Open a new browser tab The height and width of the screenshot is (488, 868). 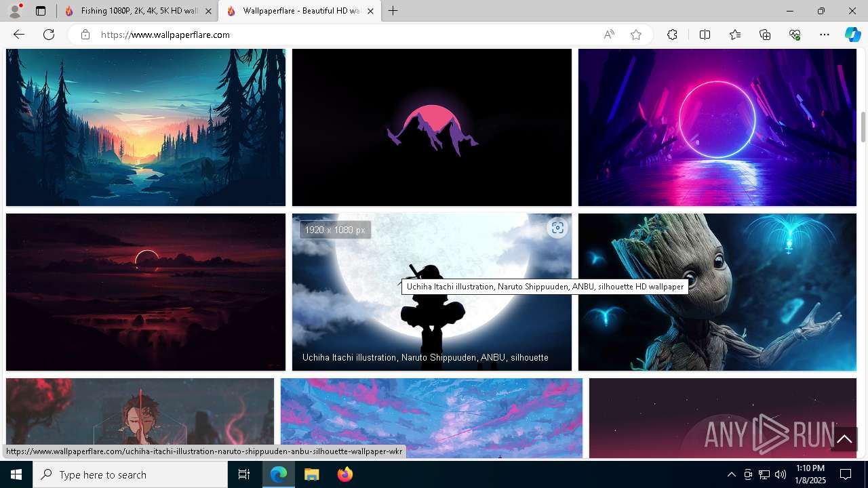point(393,11)
